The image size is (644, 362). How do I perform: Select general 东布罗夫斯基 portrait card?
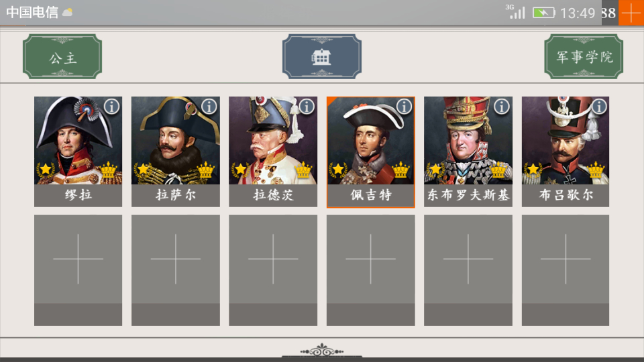[468, 152]
